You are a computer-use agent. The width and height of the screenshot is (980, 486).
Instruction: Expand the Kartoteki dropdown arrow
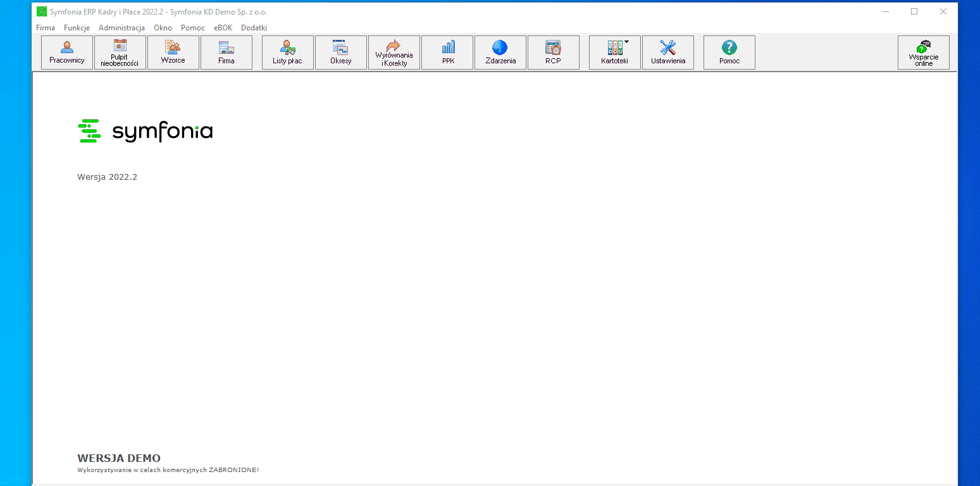(x=626, y=42)
